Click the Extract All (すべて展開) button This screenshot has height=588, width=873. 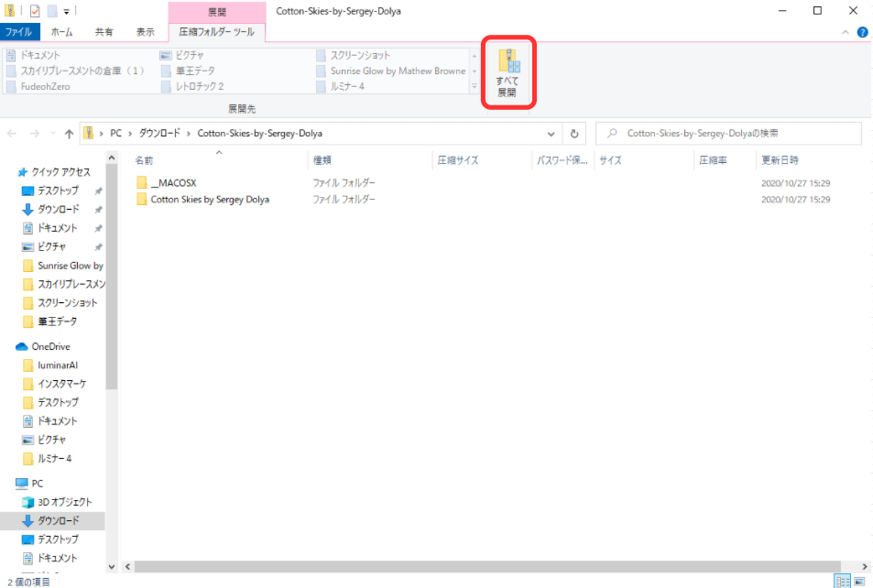(x=507, y=73)
